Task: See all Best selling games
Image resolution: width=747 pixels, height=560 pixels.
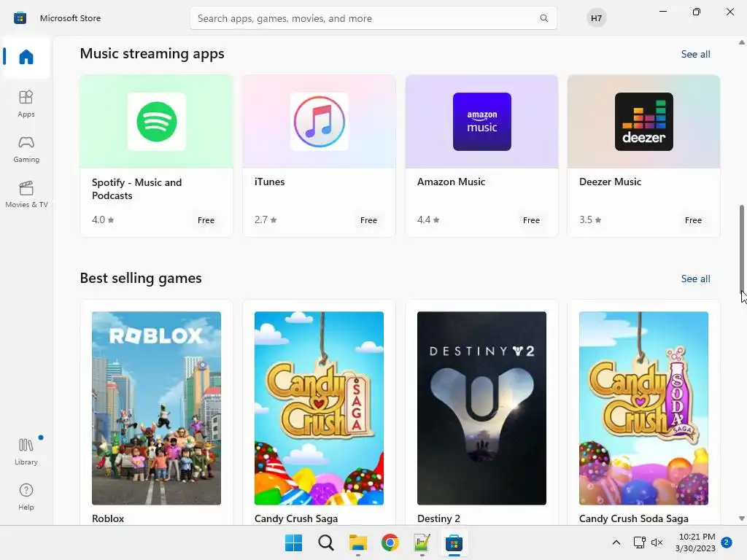Action: (695, 279)
